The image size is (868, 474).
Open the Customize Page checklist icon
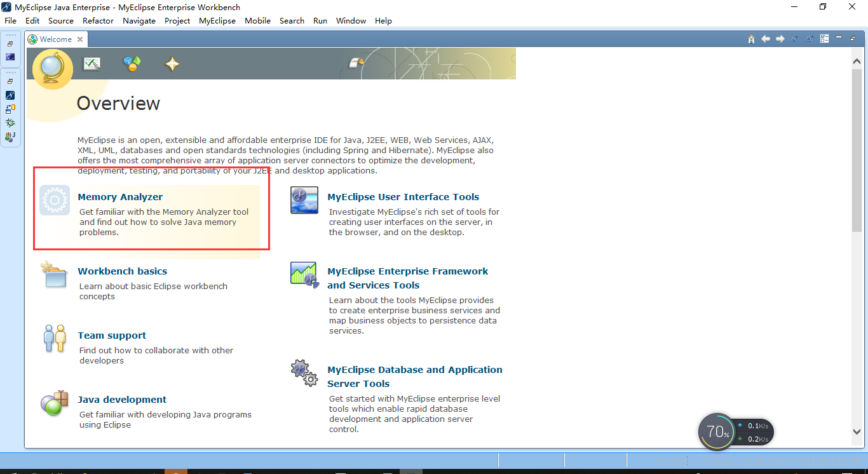824,39
